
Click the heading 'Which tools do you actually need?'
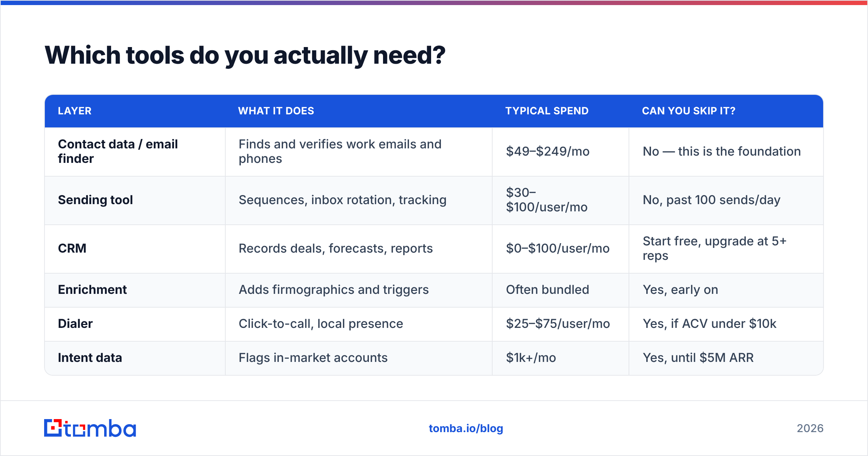pos(245,55)
